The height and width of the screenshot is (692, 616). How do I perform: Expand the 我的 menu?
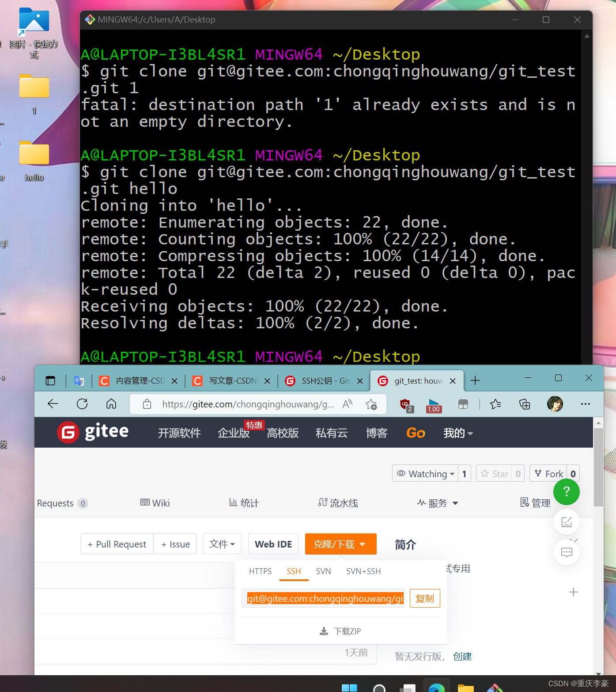(x=458, y=433)
